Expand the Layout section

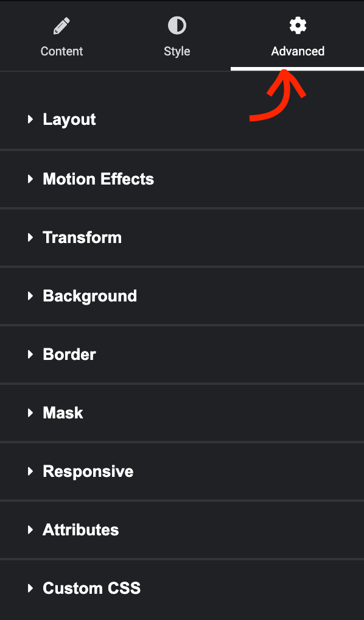point(32,119)
